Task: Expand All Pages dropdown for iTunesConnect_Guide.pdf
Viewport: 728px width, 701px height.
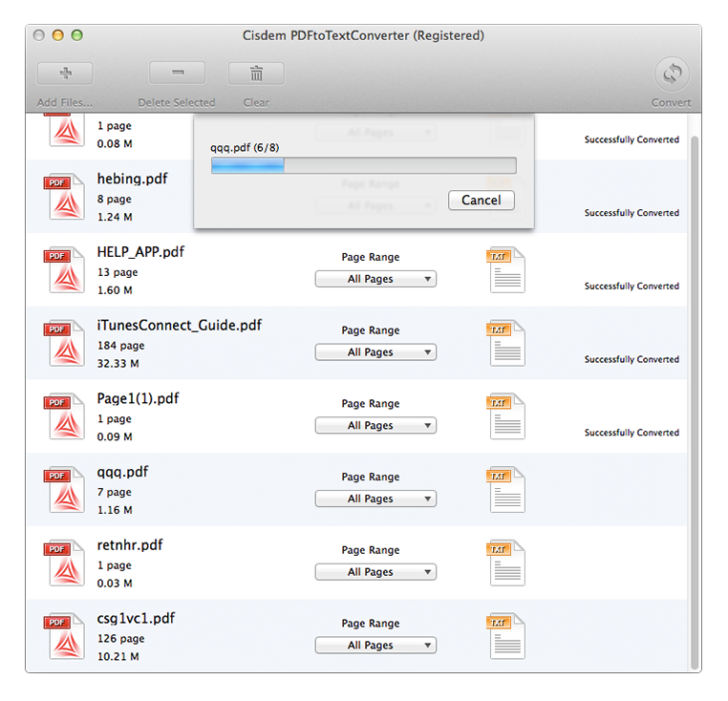Action: coord(375,352)
